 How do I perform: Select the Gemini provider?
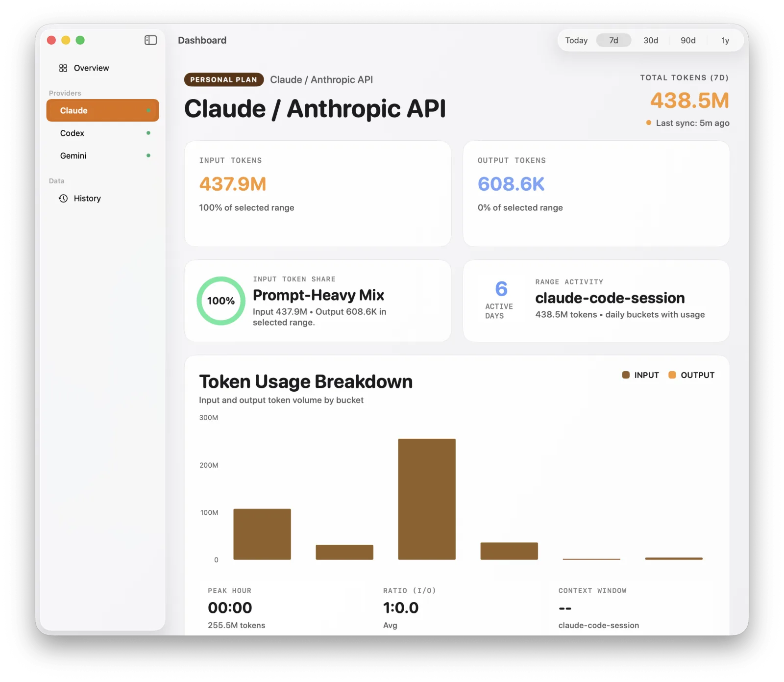point(102,155)
